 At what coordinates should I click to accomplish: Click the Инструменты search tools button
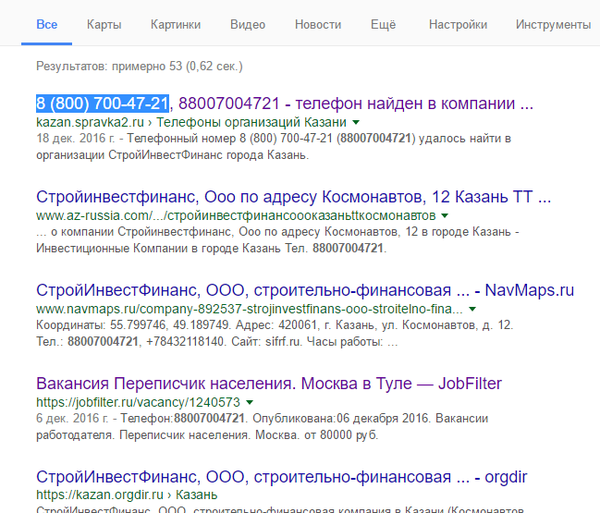coord(556,24)
